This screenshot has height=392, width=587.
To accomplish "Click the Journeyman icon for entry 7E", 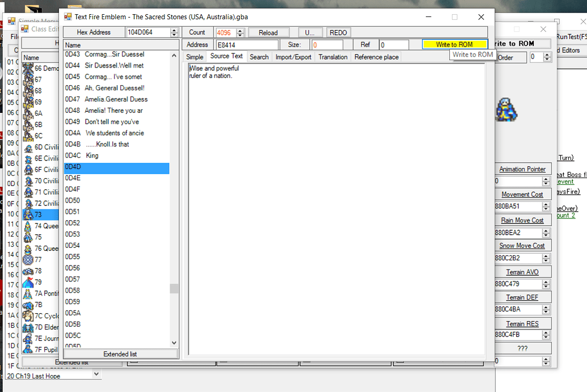I will [29, 339].
